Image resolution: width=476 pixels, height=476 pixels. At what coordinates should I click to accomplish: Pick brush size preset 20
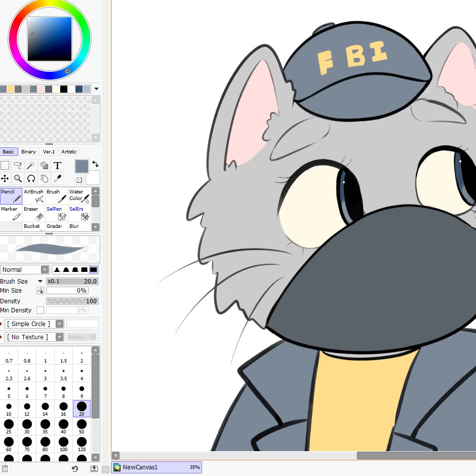coord(82,409)
